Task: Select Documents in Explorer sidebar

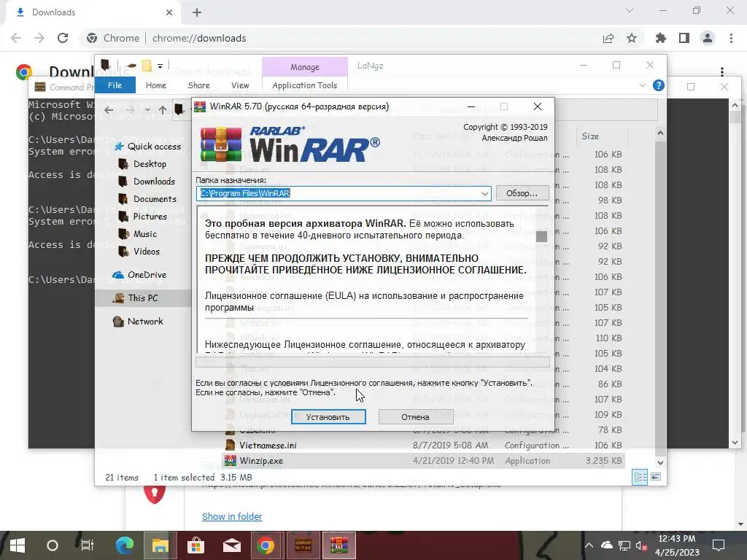Action: click(x=155, y=199)
